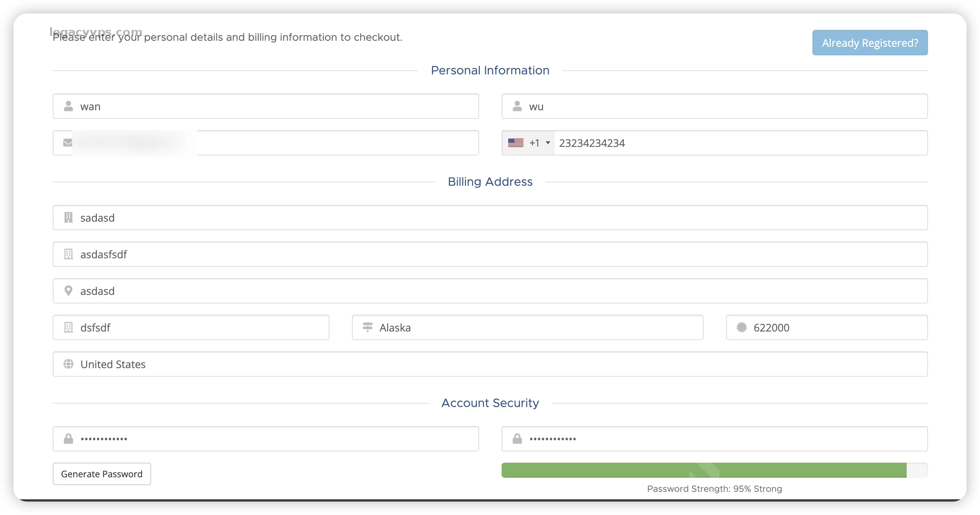The image size is (980, 515).
Task: Click the person icon in first name field
Action: point(68,106)
